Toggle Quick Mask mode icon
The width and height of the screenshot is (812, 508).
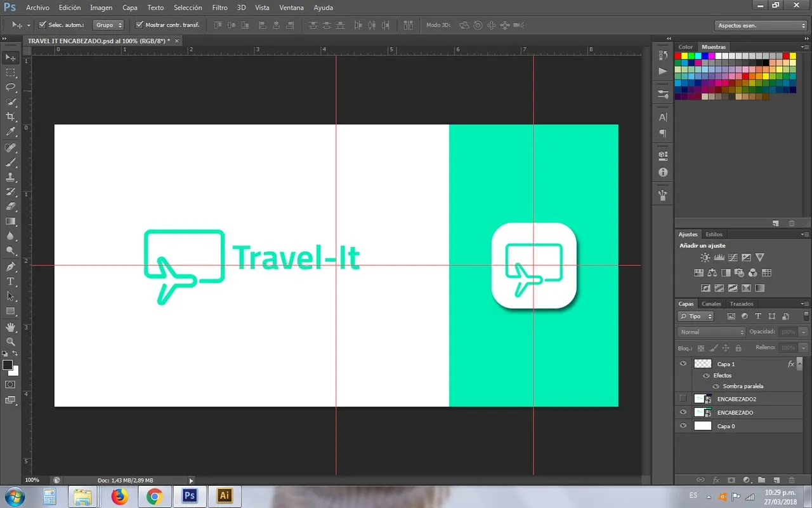pos(10,384)
